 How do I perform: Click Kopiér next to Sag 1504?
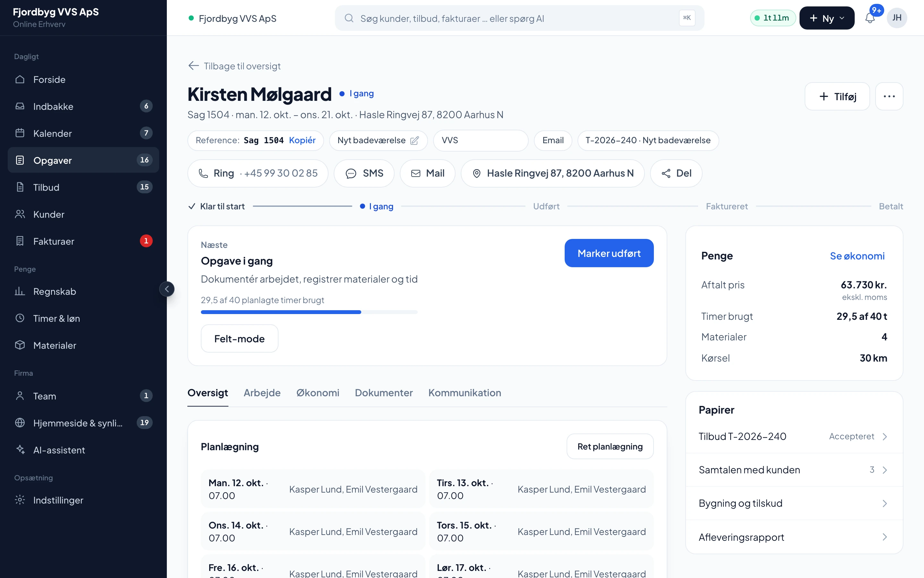(x=302, y=140)
